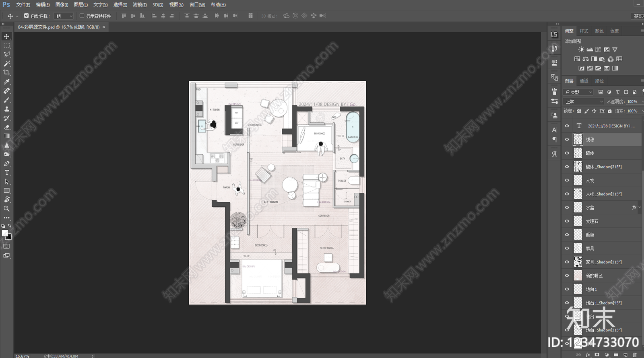Select the Zoom tool
The height and width of the screenshot is (358, 644).
click(6, 209)
